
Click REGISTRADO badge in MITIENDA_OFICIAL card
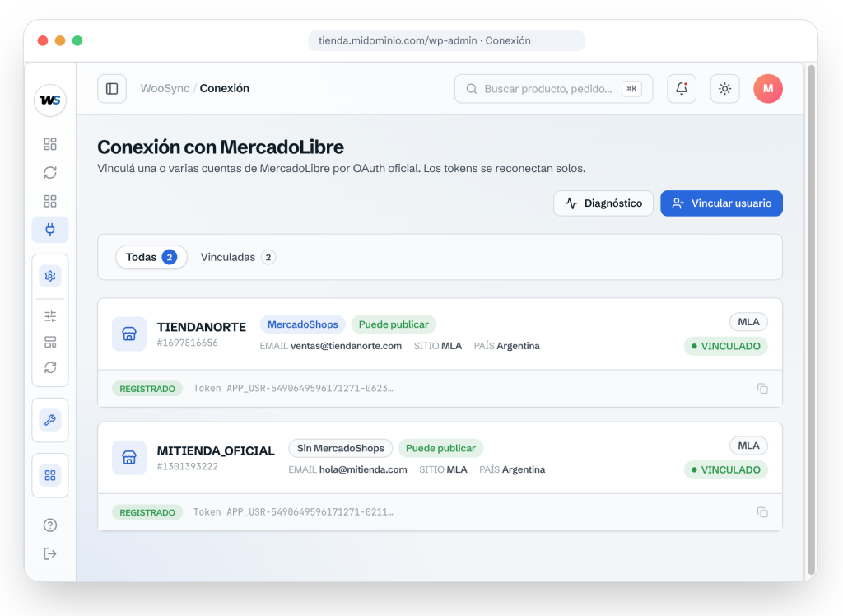click(x=147, y=512)
